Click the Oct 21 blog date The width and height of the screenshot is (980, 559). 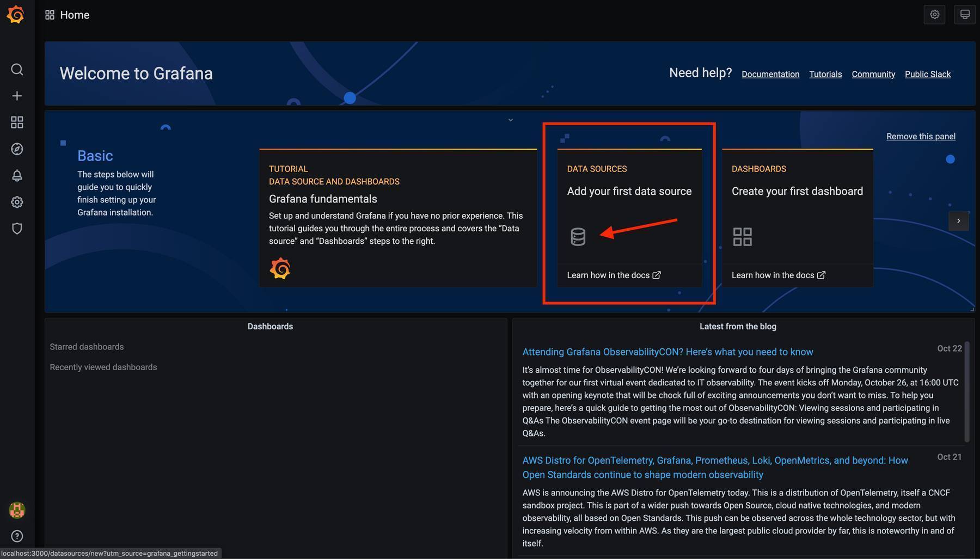tap(950, 457)
